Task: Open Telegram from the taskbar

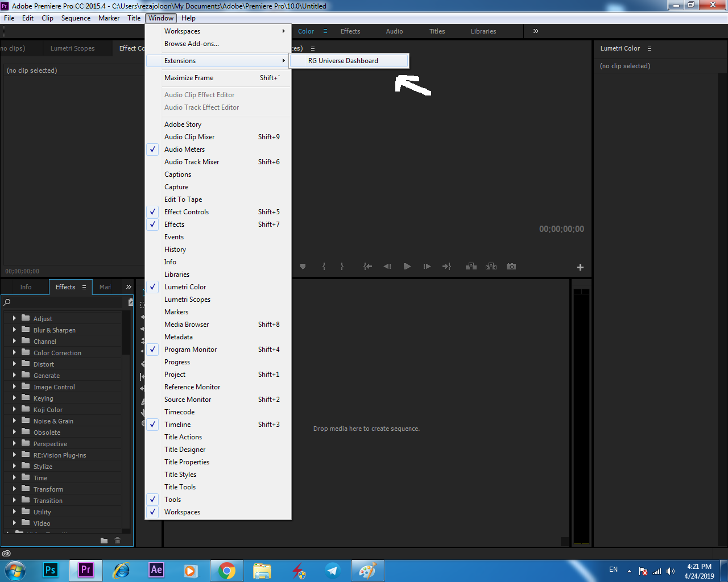Action: 333,571
